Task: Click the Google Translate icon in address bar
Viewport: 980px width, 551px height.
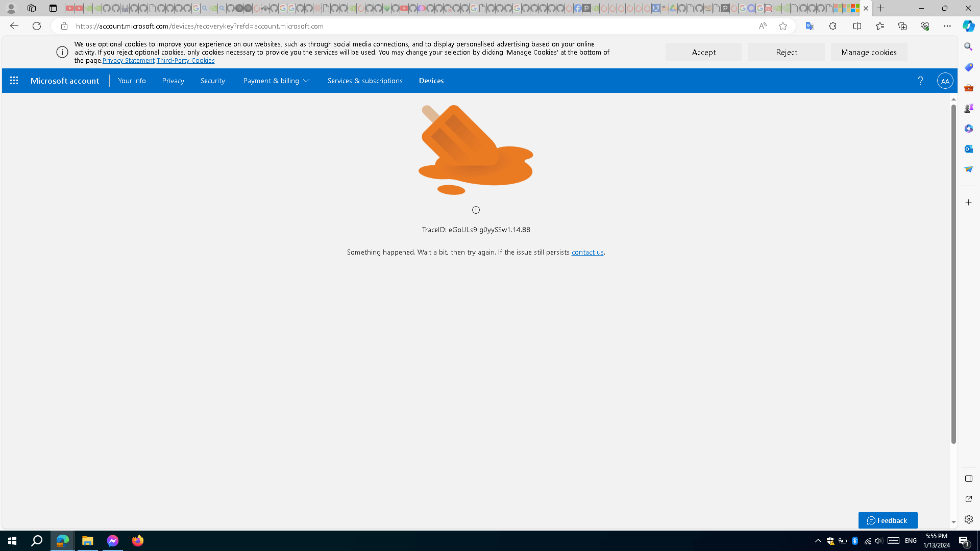Action: [x=810, y=26]
